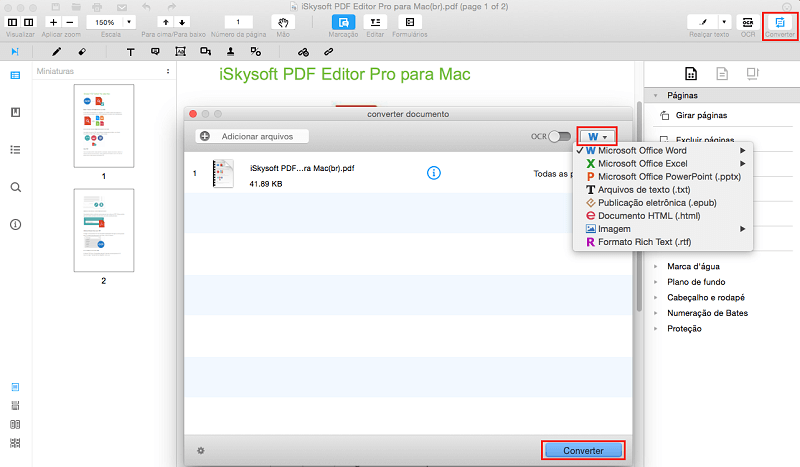The image size is (800, 467).
Task: Go to previous page with up arrow
Action: click(165, 22)
